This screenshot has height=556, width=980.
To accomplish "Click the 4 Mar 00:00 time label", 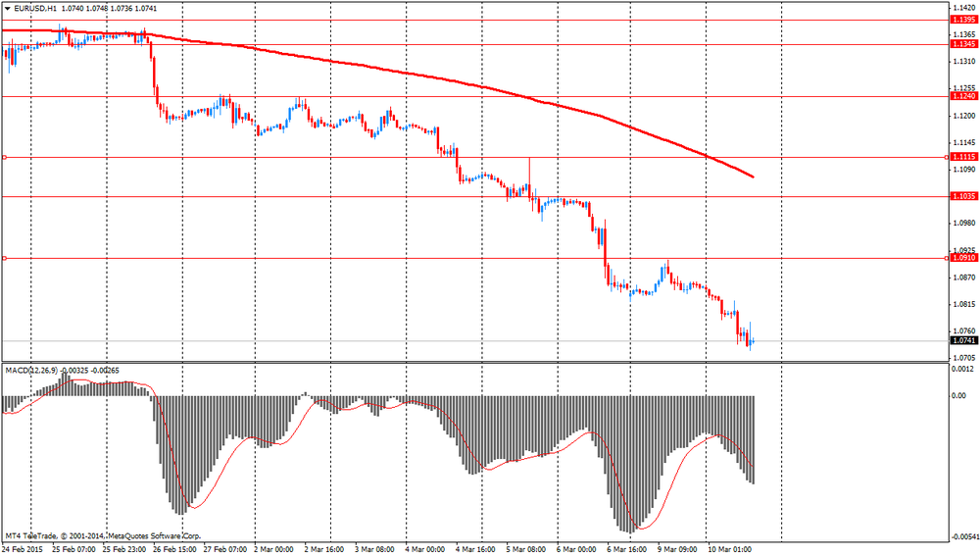I will pos(424,550).
